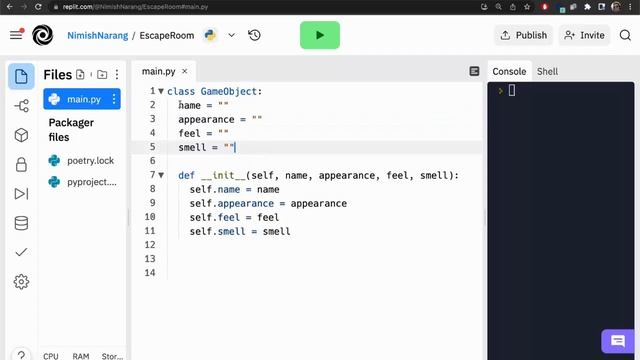640x360 pixels.
Task: Go back in the browser
Action: (9, 7)
